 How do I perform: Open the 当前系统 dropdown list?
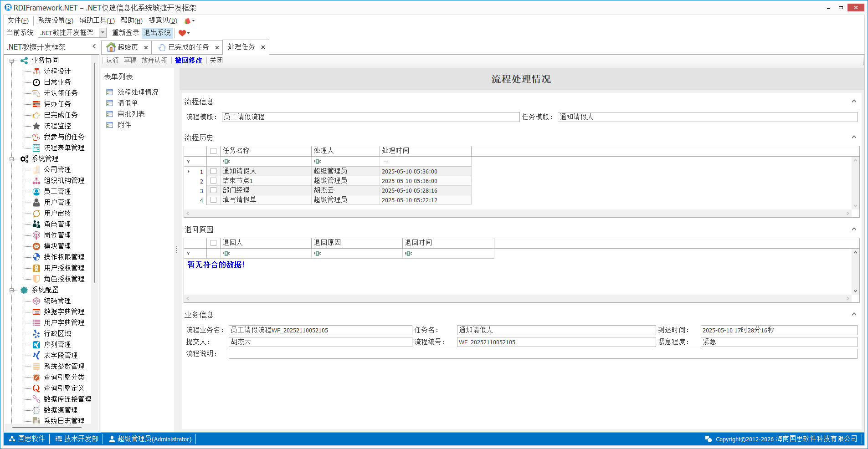(x=103, y=33)
